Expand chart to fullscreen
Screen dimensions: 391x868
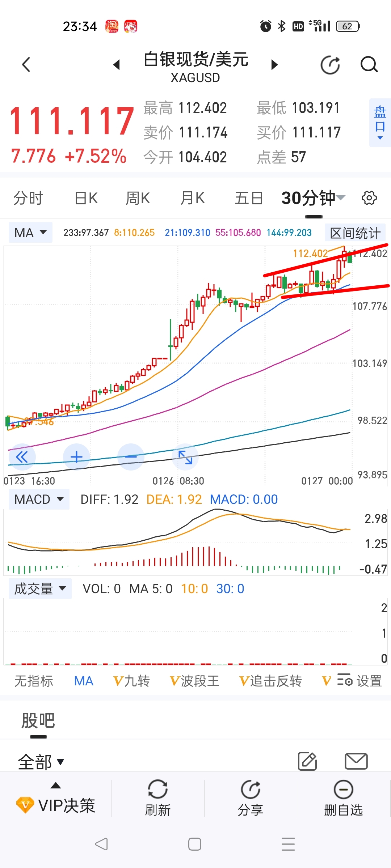(x=185, y=457)
